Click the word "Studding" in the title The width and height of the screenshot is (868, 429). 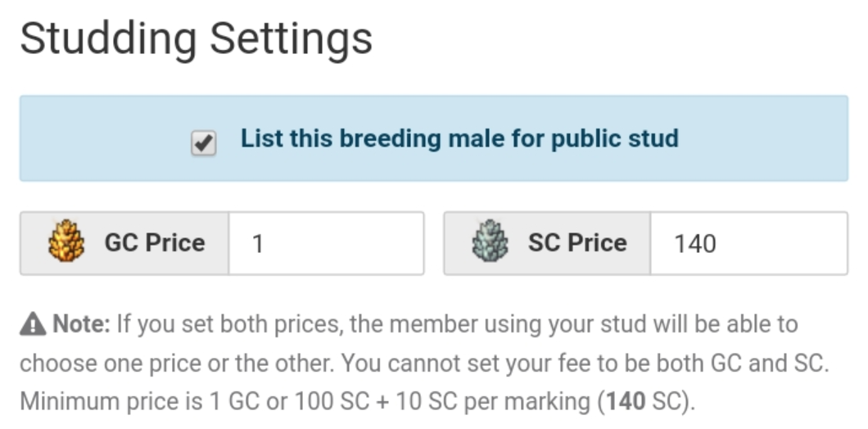(108, 38)
